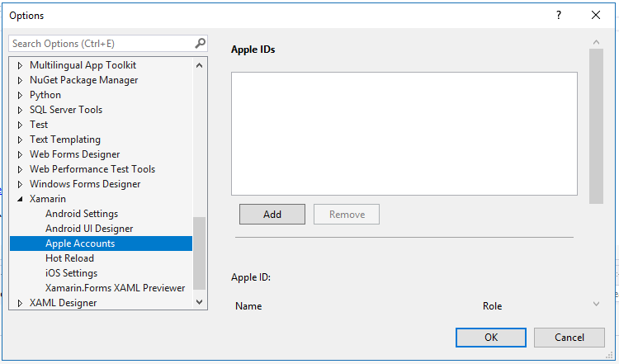This screenshot has width=619, height=364.
Task: Click the right panel scroll-up chevron
Action: [596, 42]
